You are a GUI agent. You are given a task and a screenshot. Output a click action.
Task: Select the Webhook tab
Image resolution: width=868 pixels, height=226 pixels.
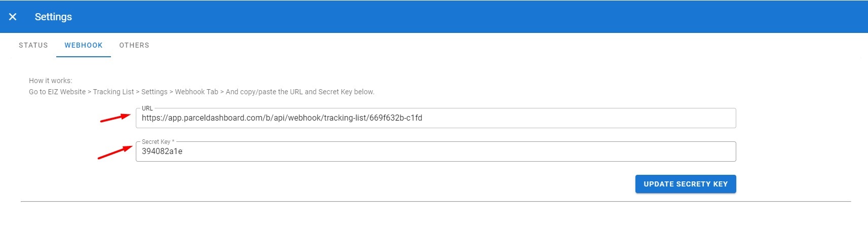84,45
